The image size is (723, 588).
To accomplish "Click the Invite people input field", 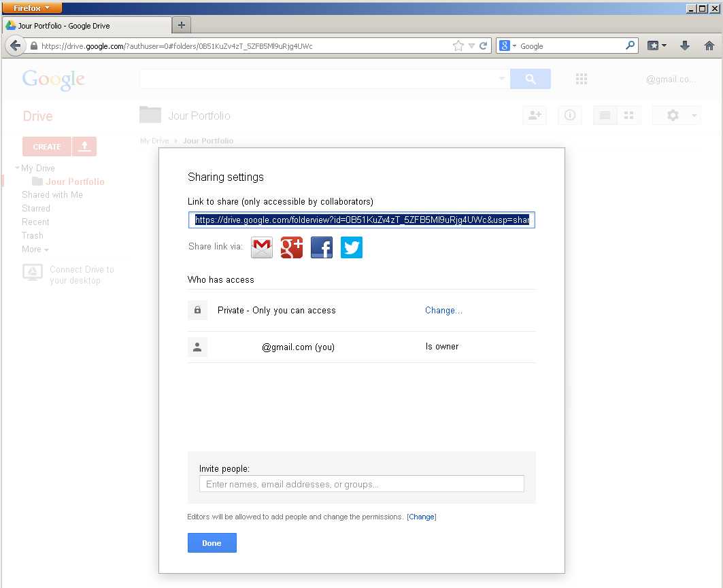I will point(361,484).
